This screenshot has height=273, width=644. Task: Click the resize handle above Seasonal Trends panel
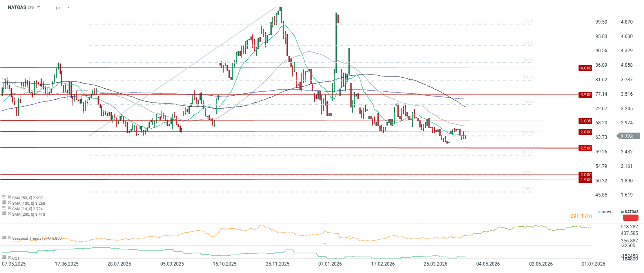pyautogui.click(x=325, y=224)
